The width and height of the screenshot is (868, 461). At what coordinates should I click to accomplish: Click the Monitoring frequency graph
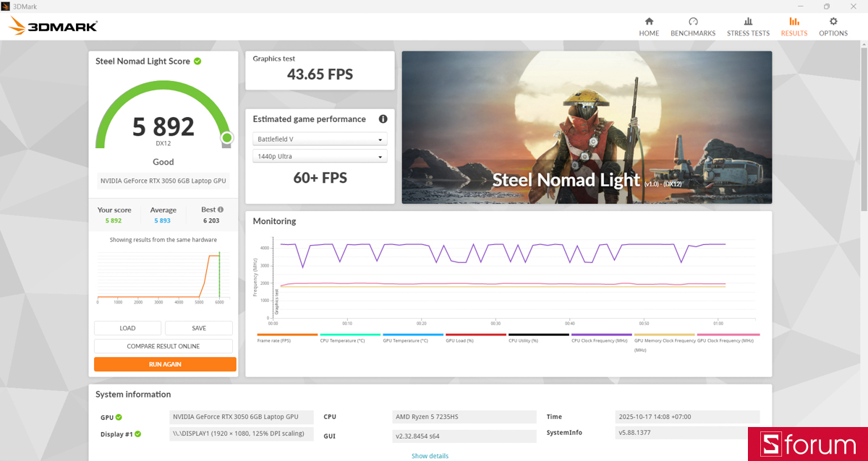506,281
